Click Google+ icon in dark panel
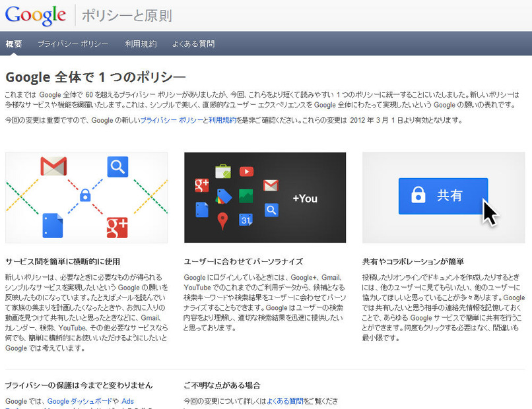The width and height of the screenshot is (532, 409). [201, 185]
